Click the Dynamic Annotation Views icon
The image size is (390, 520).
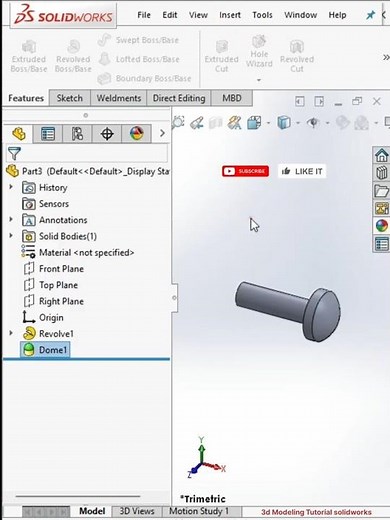point(234,123)
